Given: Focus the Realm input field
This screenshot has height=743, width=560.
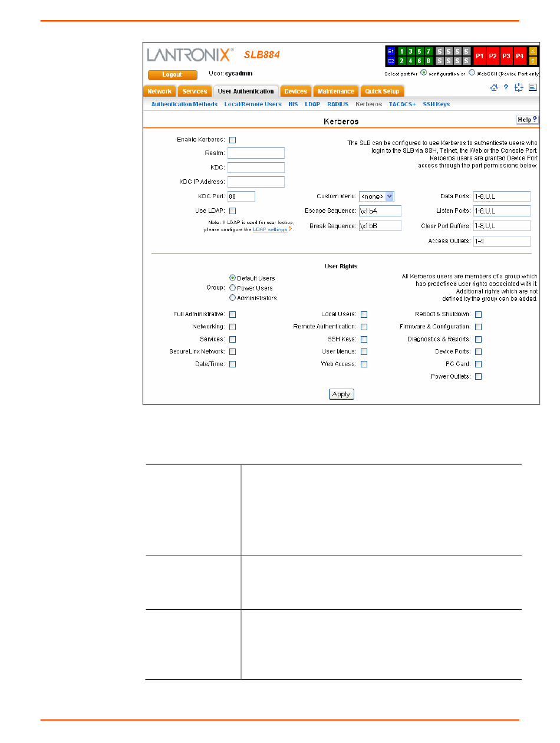Looking at the screenshot, I should (256, 153).
